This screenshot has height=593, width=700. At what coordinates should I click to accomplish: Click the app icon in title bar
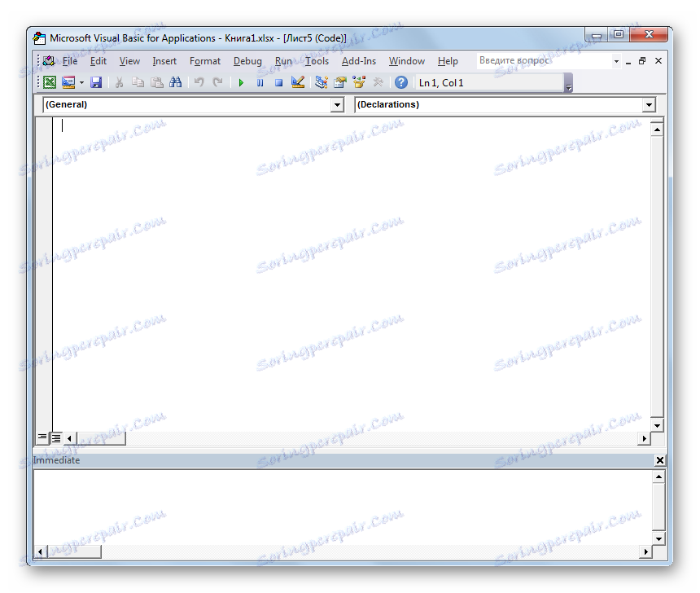(x=39, y=38)
